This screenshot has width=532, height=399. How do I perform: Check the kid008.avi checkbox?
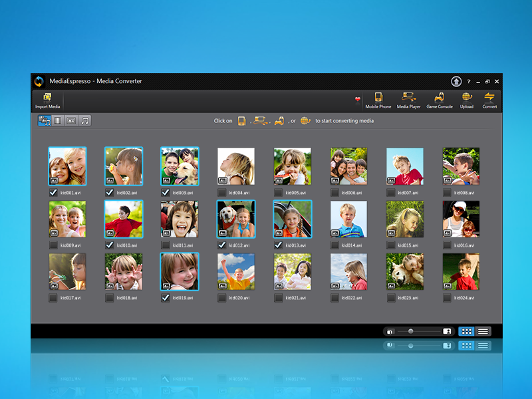[447, 192]
